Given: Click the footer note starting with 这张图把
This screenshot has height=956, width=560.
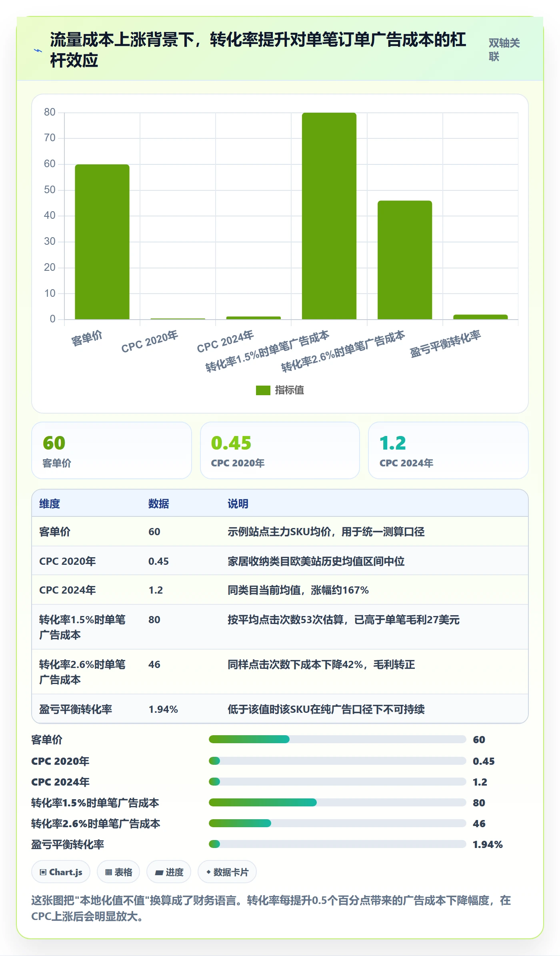Looking at the screenshot, I should (271, 908).
